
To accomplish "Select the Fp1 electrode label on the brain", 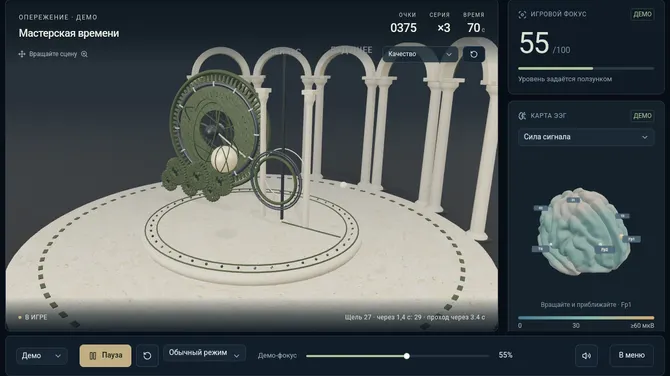I will click(x=632, y=239).
